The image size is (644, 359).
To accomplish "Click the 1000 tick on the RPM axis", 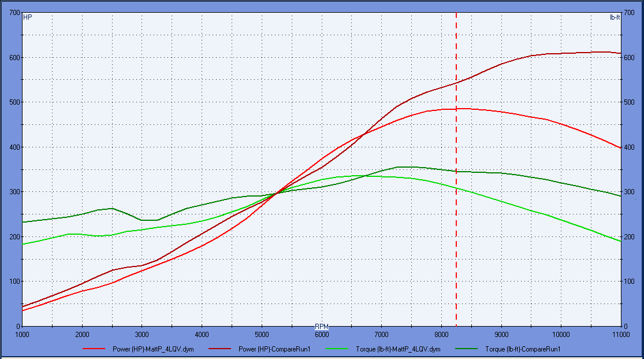I will point(22,334).
